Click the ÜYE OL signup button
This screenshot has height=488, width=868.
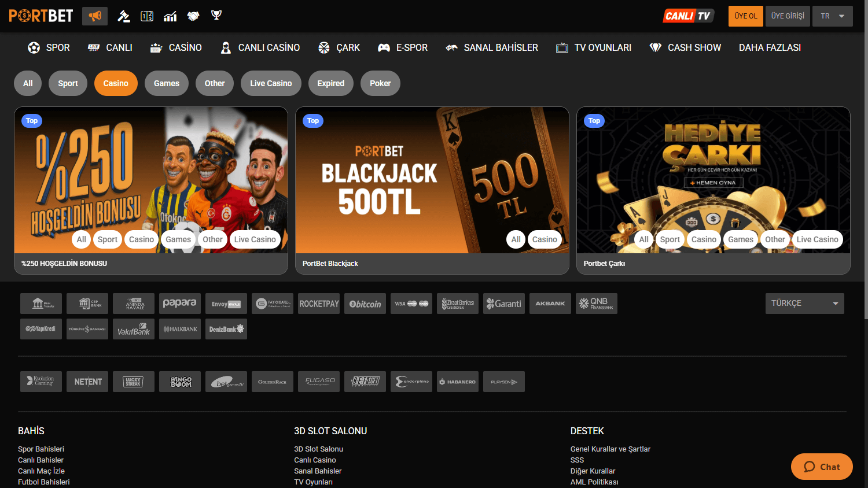[x=745, y=16]
